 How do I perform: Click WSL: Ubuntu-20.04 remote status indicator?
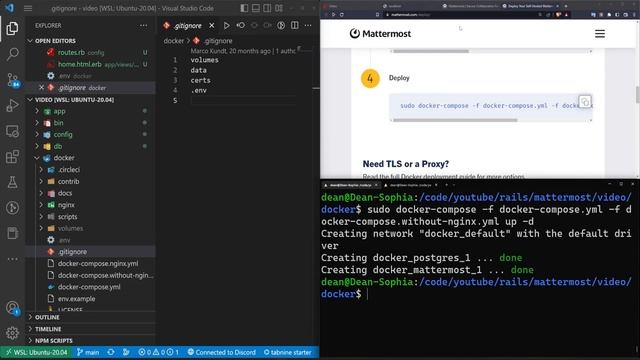(36, 352)
